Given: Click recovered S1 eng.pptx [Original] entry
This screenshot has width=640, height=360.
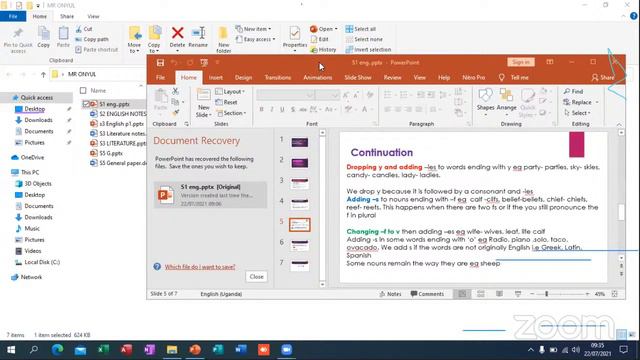Looking at the screenshot, I should click(210, 195).
